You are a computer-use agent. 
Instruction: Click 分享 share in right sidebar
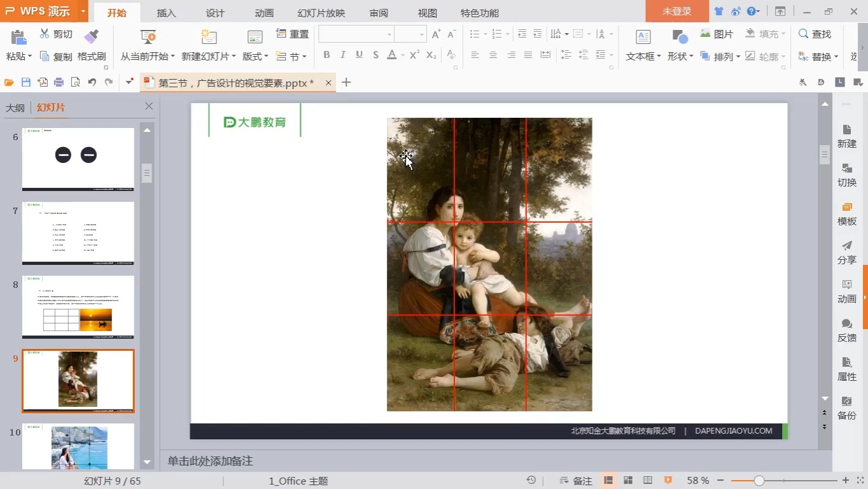(847, 253)
